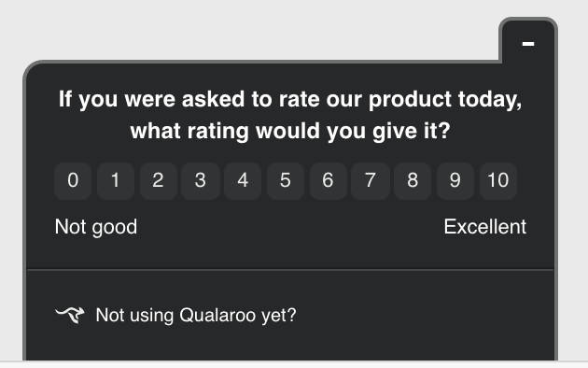Choose rating 7 on the scale
This screenshot has height=368, width=588.
[371, 181]
